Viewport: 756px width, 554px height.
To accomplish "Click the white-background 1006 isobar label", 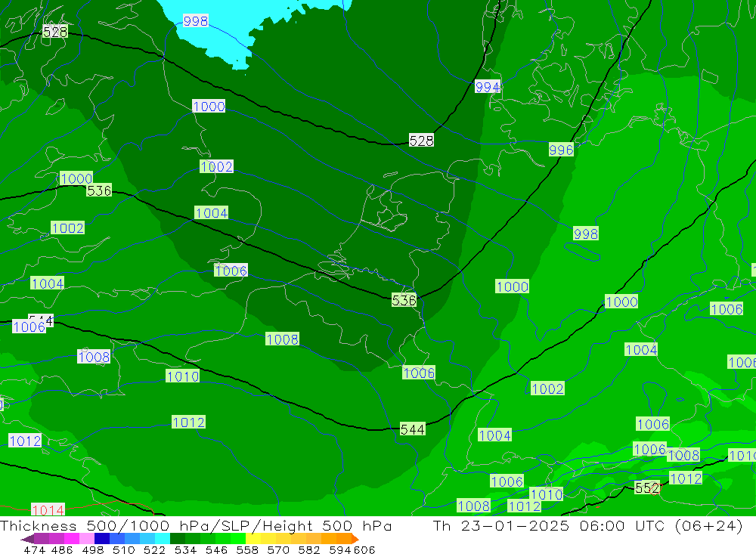I will tap(29, 327).
